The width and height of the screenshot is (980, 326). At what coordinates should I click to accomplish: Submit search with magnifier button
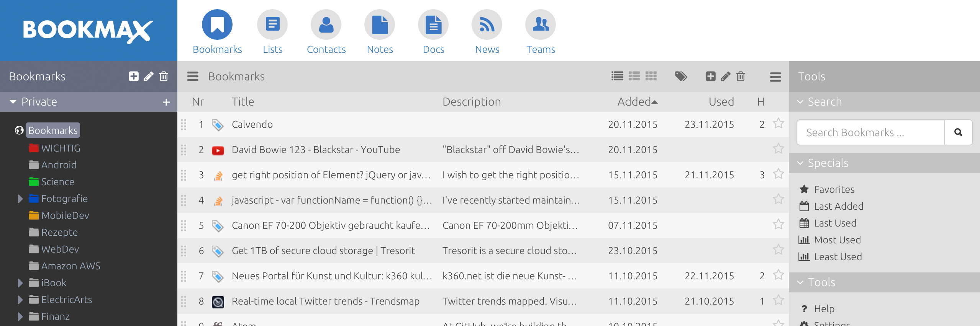[958, 132]
